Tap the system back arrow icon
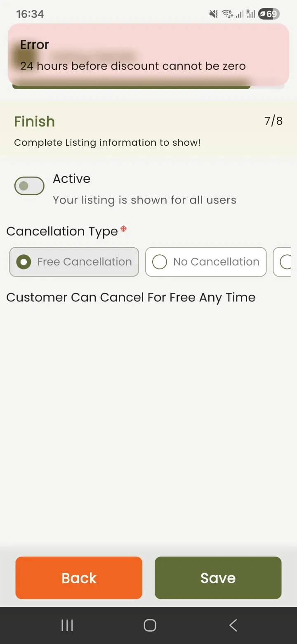The image size is (297, 644). pos(233,625)
